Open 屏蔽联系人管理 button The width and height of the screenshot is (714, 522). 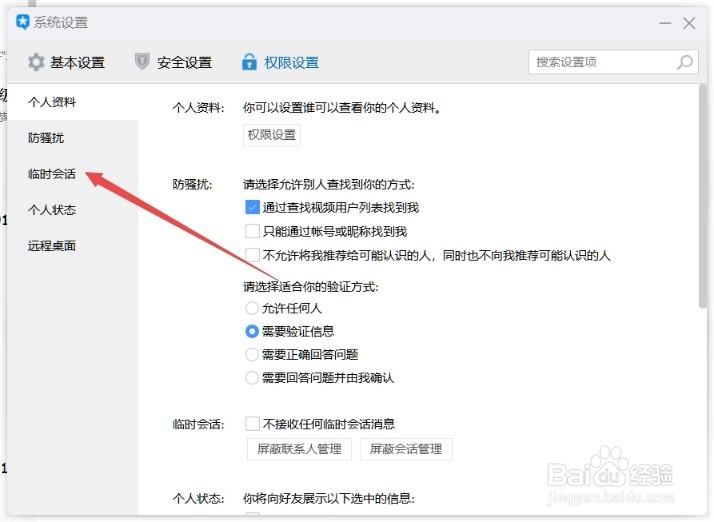pyautogui.click(x=299, y=449)
